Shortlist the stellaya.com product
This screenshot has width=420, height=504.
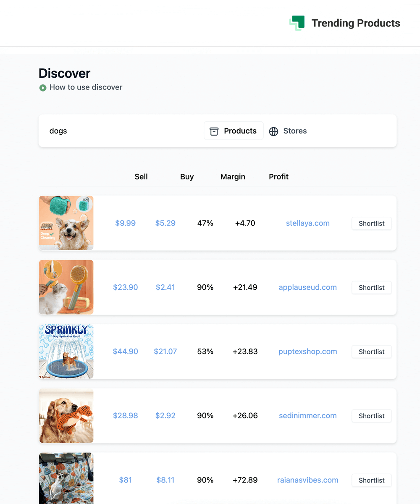pos(371,223)
